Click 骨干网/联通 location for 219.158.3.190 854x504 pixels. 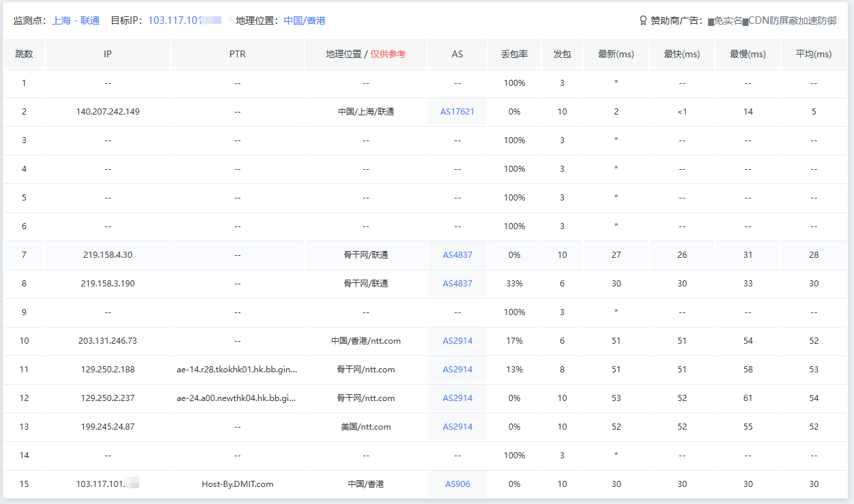pos(366,284)
